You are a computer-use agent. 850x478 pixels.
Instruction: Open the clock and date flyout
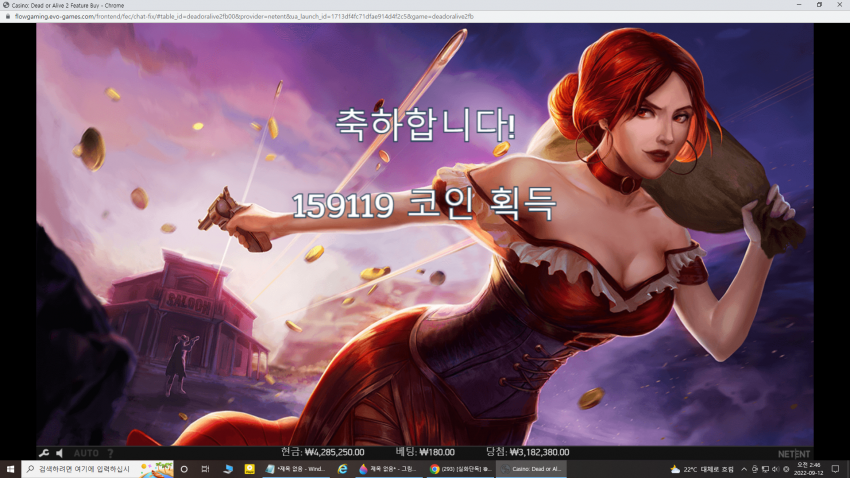(808, 469)
